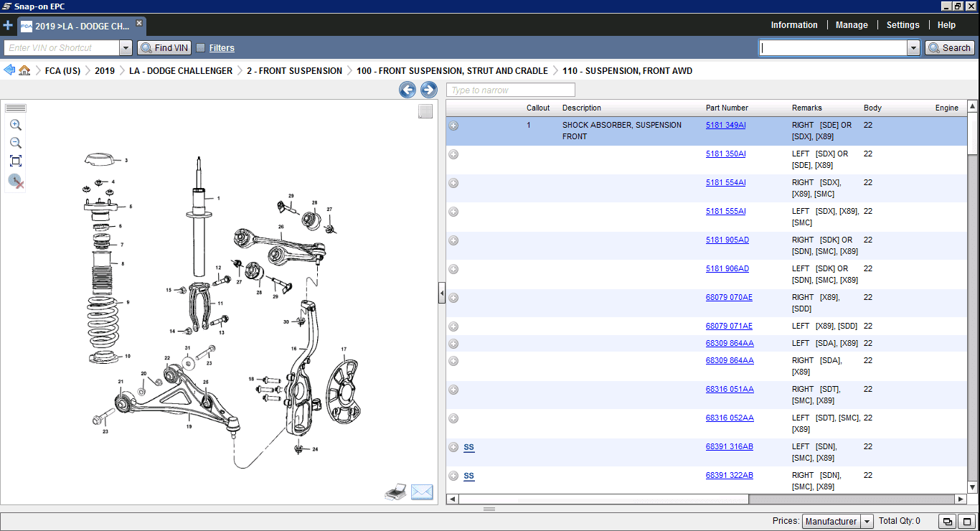Open part number 68391 316AB link
Image resolution: width=980 pixels, height=531 pixels.
click(x=730, y=446)
